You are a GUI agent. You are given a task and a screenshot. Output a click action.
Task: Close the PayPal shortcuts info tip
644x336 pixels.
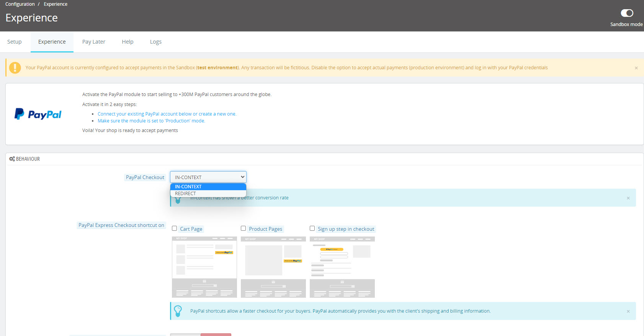click(x=628, y=312)
